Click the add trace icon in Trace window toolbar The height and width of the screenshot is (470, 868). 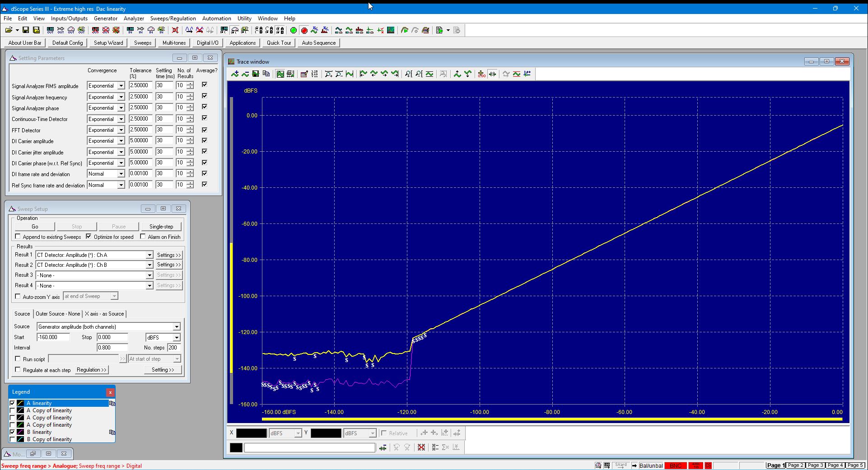235,74
